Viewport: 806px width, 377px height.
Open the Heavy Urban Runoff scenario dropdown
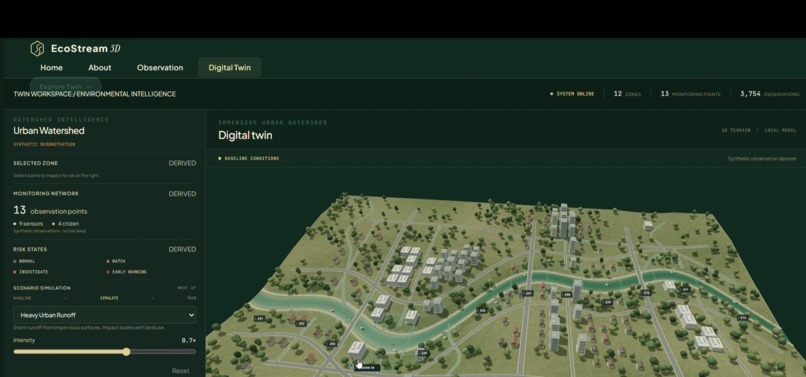[105, 315]
